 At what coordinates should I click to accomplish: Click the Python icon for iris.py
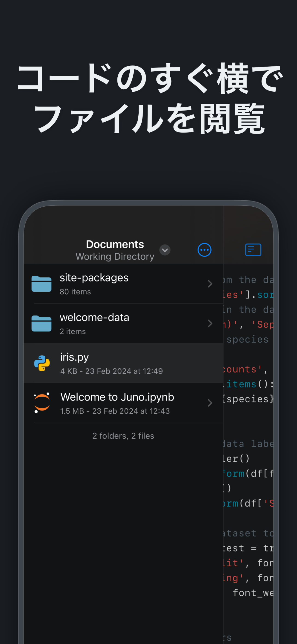coord(42,363)
